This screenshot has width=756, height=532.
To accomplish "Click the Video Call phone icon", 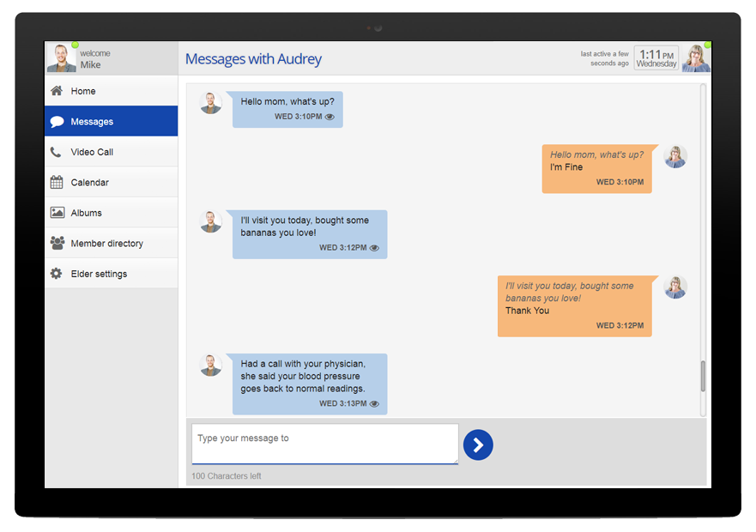I will [56, 152].
